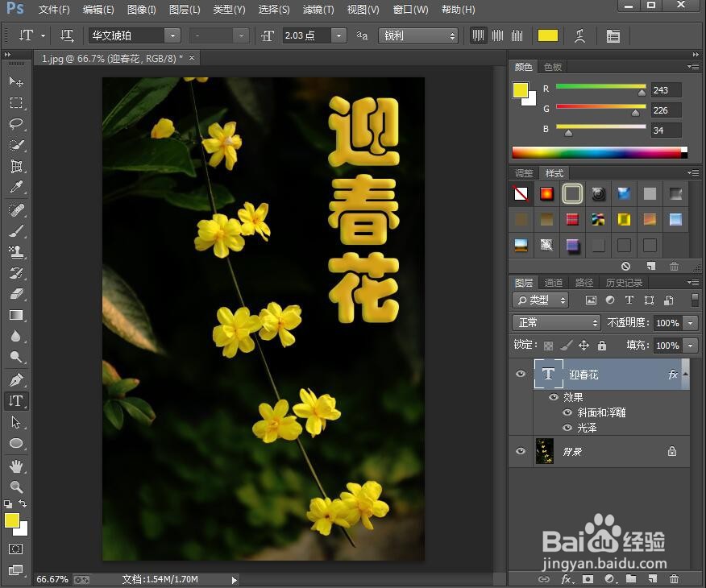
Task: Toggle 斜面和浮雕 effect visibility
Action: pos(567,412)
